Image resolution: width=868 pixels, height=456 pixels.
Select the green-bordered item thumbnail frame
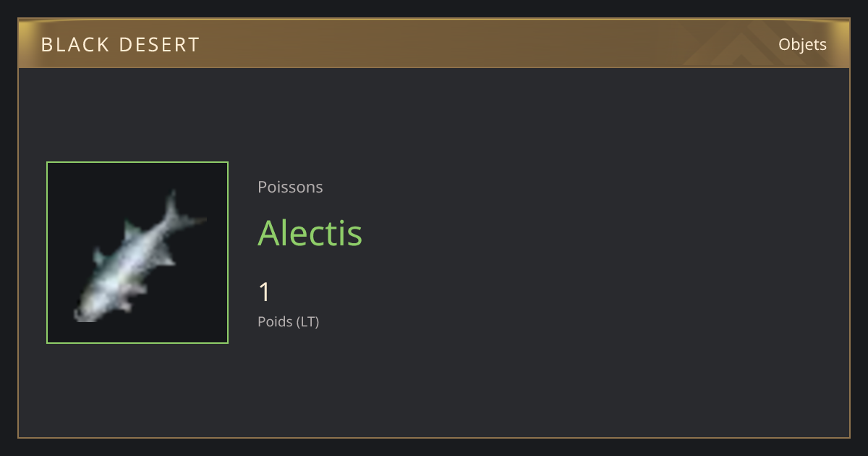pyautogui.click(x=137, y=253)
